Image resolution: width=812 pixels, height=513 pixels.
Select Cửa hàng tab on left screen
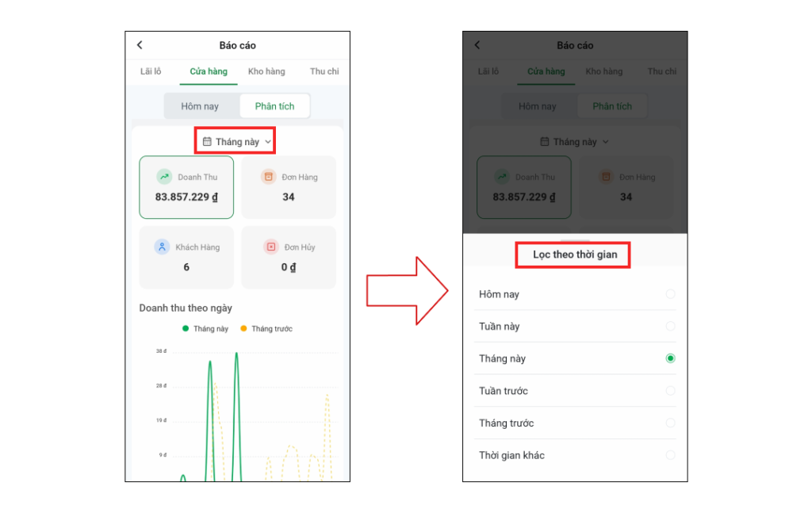point(209,71)
